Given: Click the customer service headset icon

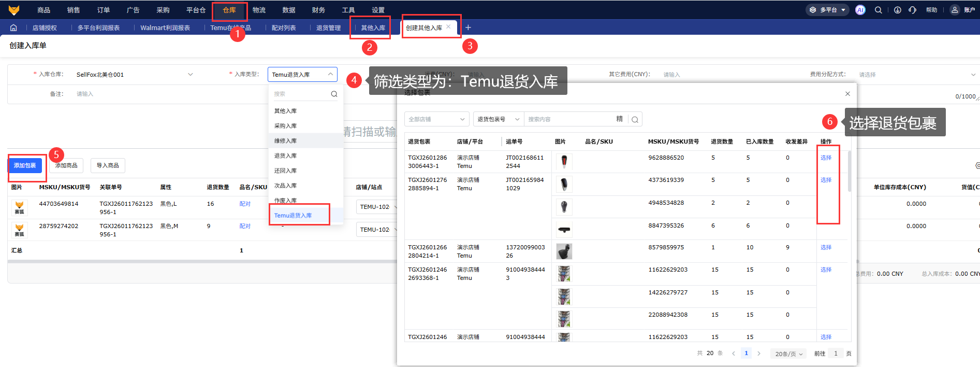Looking at the screenshot, I should pyautogui.click(x=912, y=10).
